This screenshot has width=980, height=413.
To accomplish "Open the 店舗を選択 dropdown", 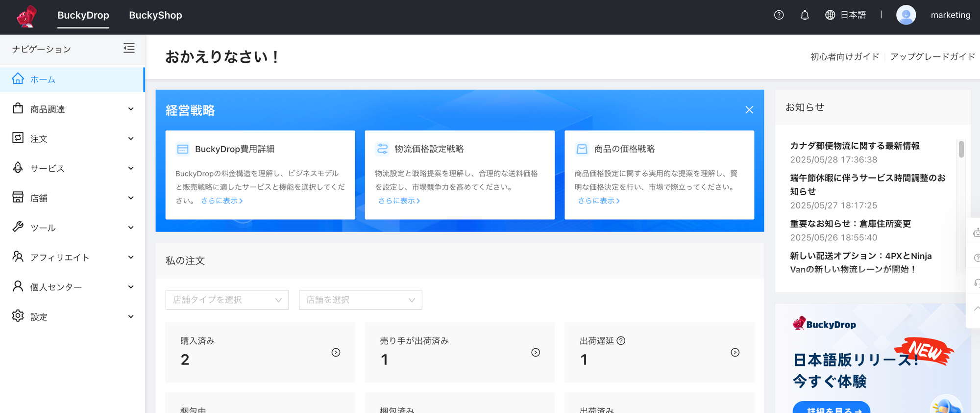I will click(x=360, y=300).
